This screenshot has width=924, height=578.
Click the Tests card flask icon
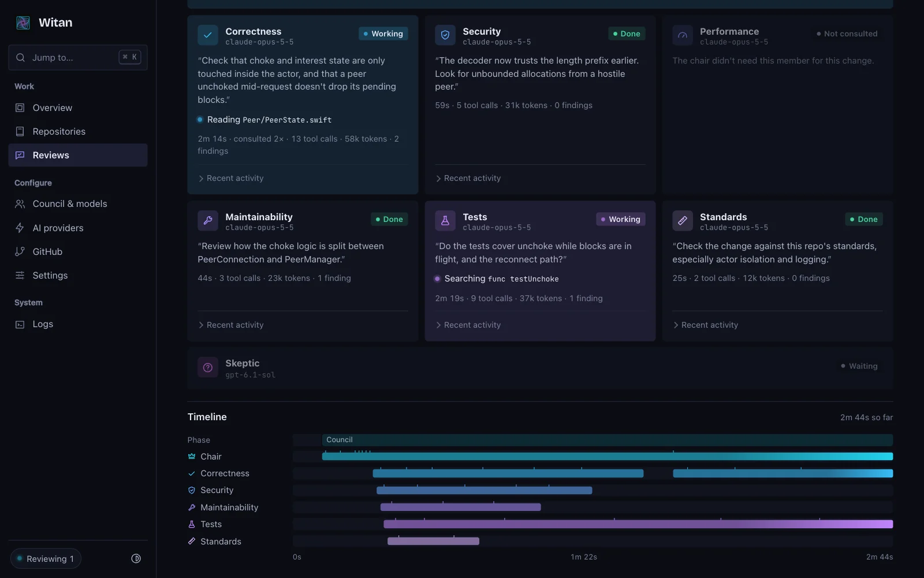445,221
